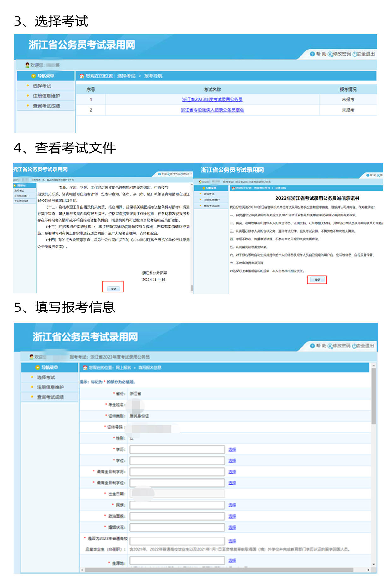
Task: Click the 出生日期 field
Action: (177, 494)
